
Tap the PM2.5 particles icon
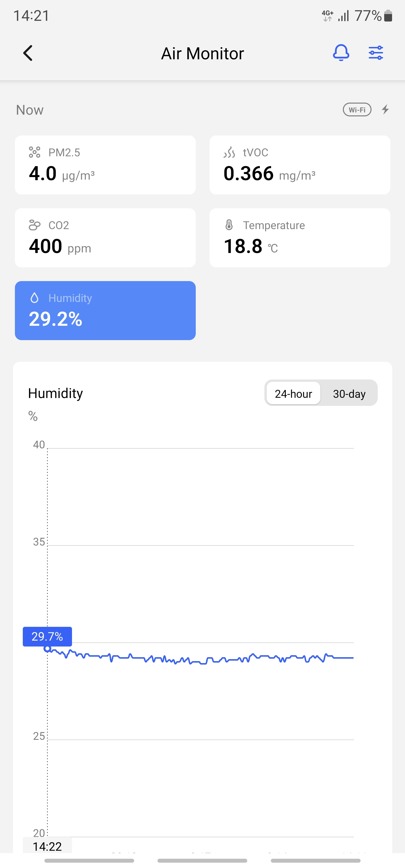pyautogui.click(x=34, y=152)
